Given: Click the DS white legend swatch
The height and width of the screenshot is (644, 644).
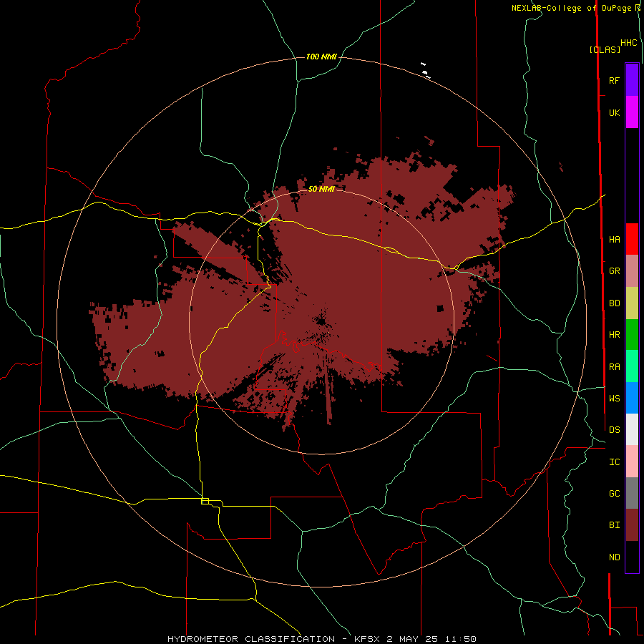Looking at the screenshot, I should (632, 429).
